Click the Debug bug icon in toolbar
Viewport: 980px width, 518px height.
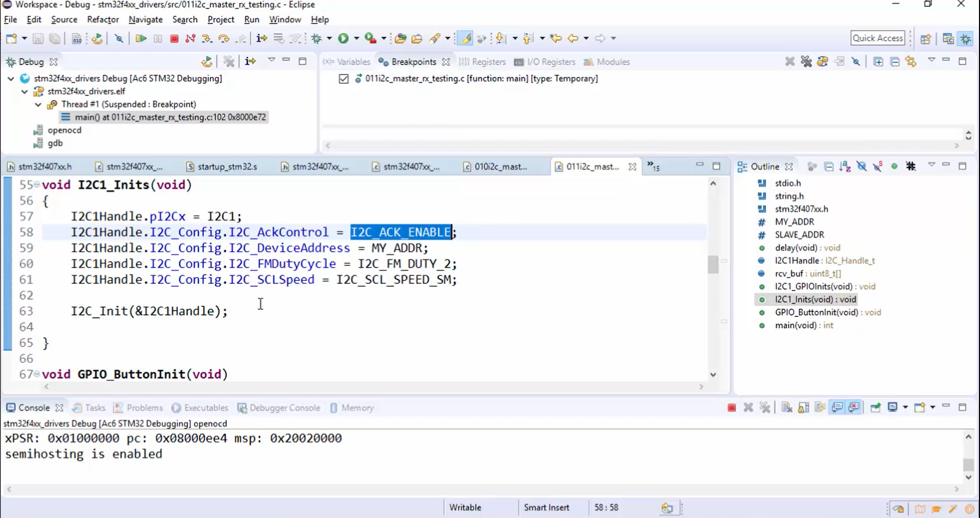pyautogui.click(x=317, y=38)
